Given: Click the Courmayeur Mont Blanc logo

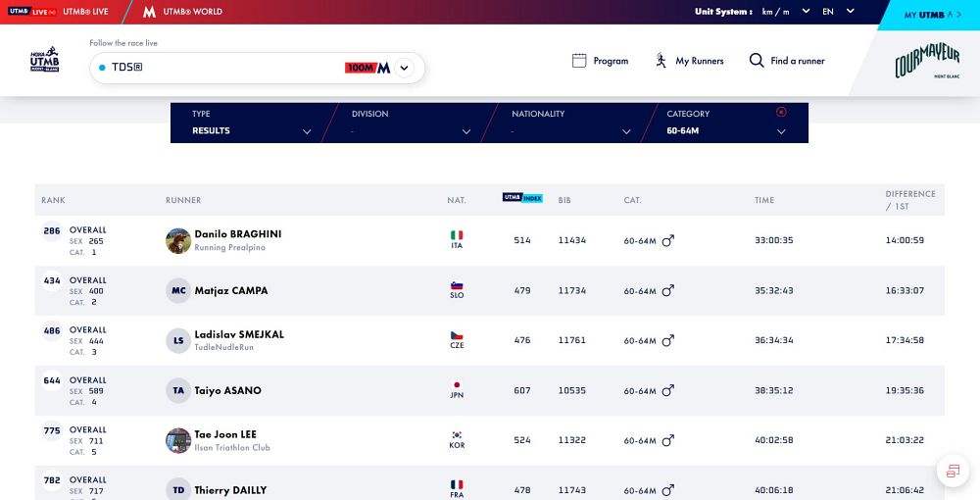Looking at the screenshot, I should [926, 62].
